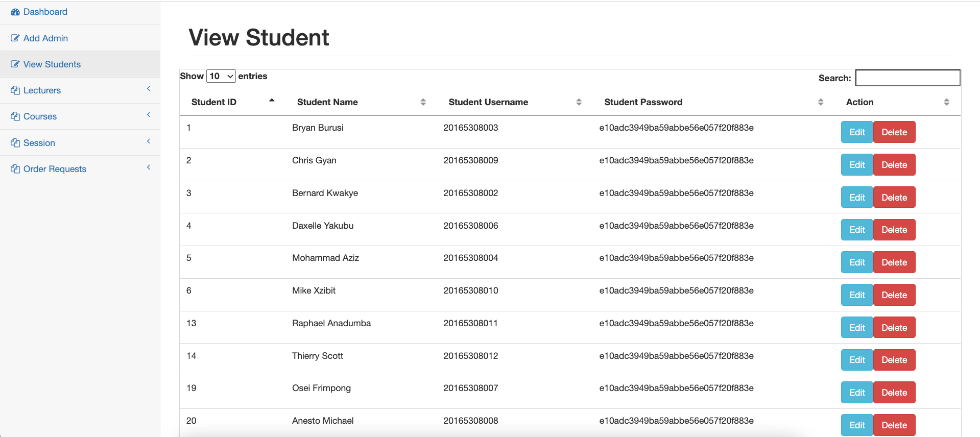The height and width of the screenshot is (437, 980).
Task: Click the Lecturers copy icon
Action: (x=15, y=90)
